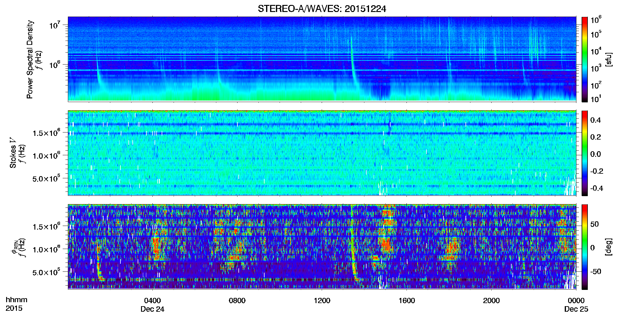Click the 0400 Dec 24 time tick label

[x=152, y=305]
